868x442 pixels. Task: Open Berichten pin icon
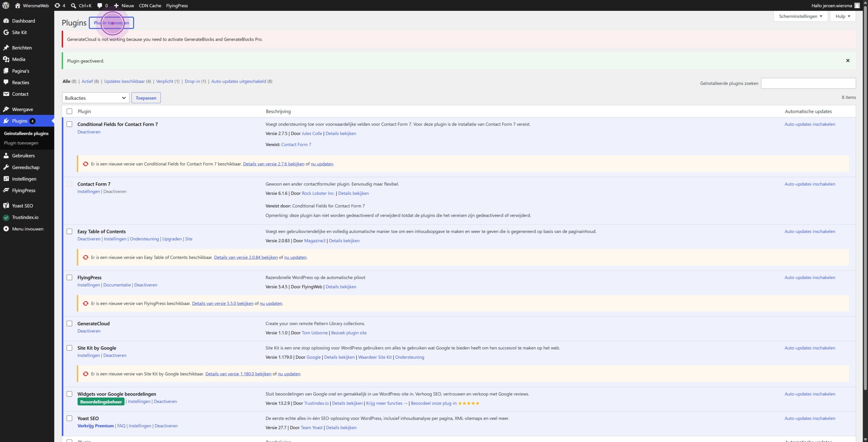[x=6, y=47]
